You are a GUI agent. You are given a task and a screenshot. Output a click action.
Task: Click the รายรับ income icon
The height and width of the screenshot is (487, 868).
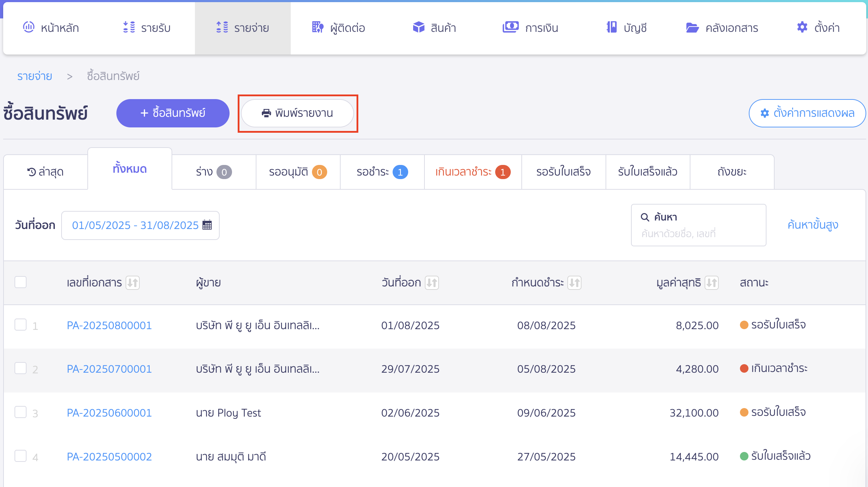coord(129,27)
